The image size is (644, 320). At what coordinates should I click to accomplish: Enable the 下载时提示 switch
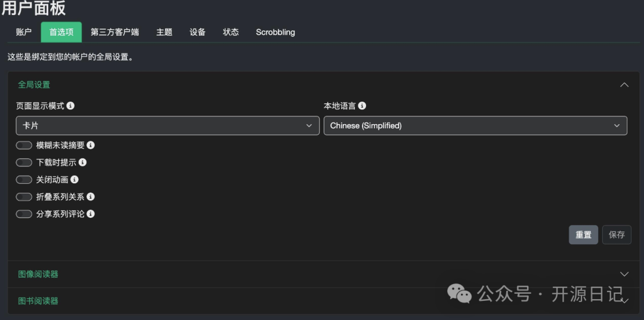(x=24, y=162)
